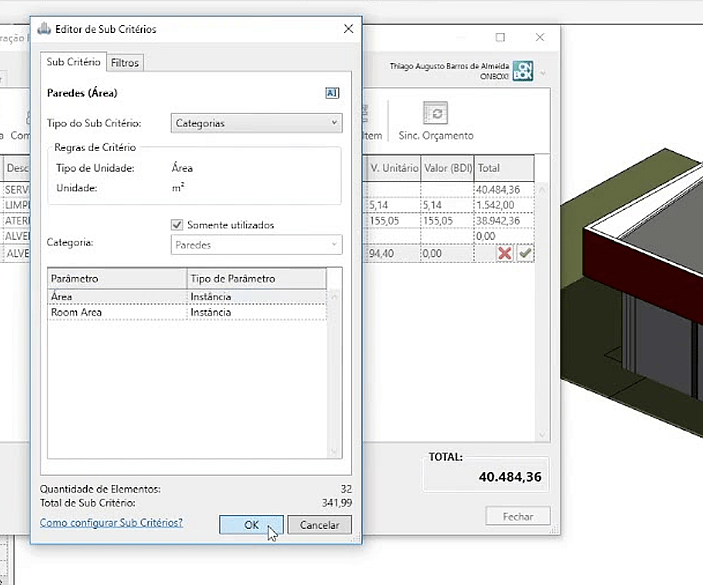Click the rename icon beside Paredes (Área)
The height and width of the screenshot is (585, 703).
(x=332, y=93)
